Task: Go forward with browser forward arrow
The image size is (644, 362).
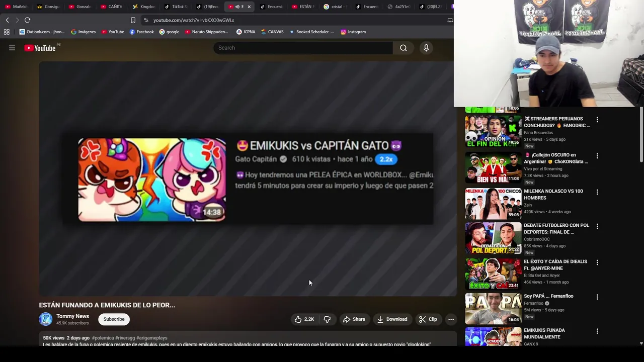Action: click(17, 20)
